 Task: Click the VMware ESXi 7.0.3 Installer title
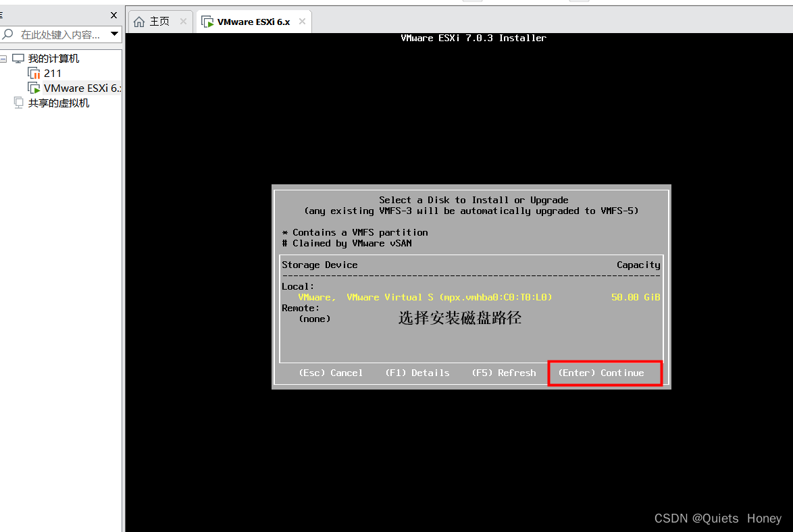pos(474,38)
